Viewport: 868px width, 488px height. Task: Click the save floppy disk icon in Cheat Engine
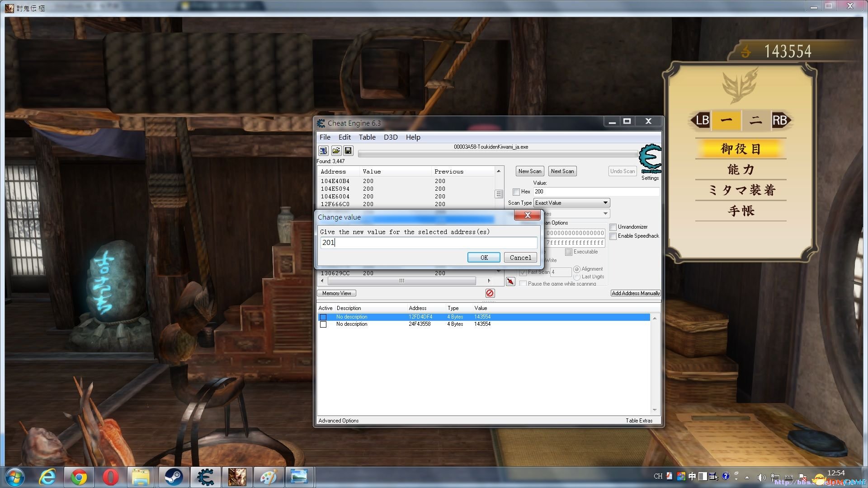348,150
